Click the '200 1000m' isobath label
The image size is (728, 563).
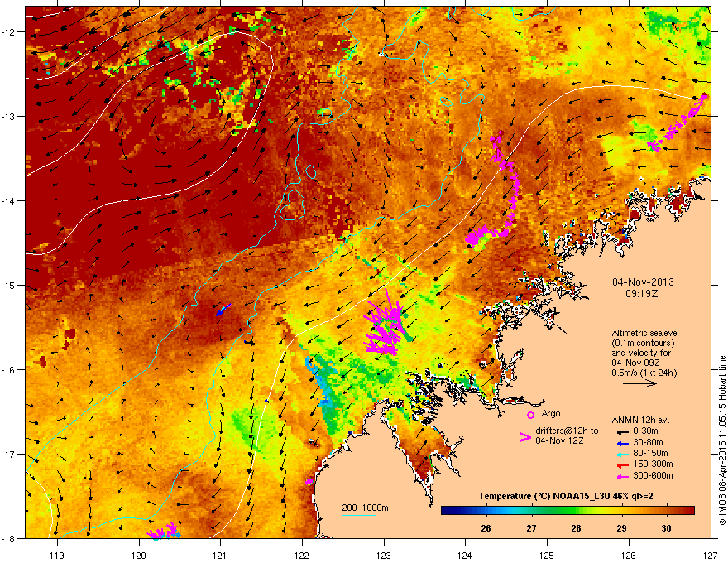point(365,508)
